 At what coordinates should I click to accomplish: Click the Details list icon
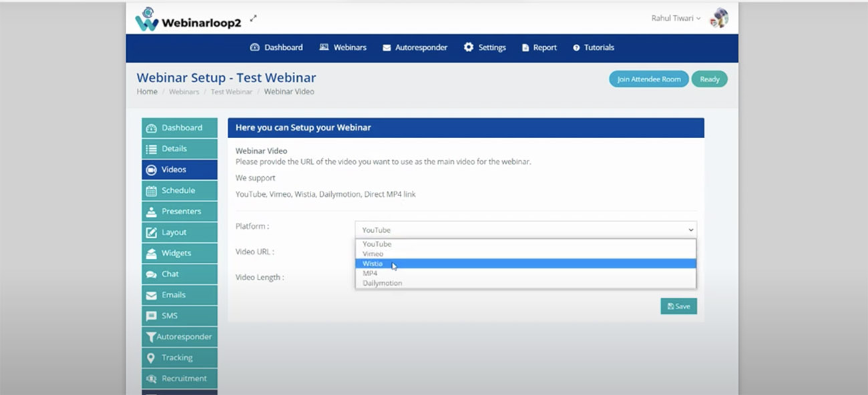(x=151, y=149)
